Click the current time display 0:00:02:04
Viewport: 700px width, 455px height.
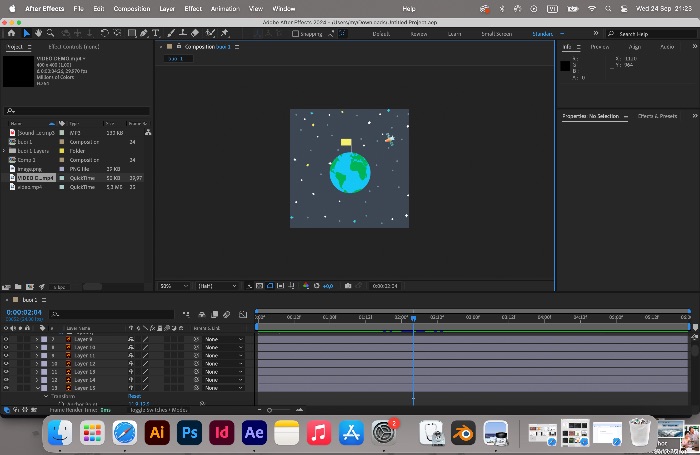[x=24, y=312]
